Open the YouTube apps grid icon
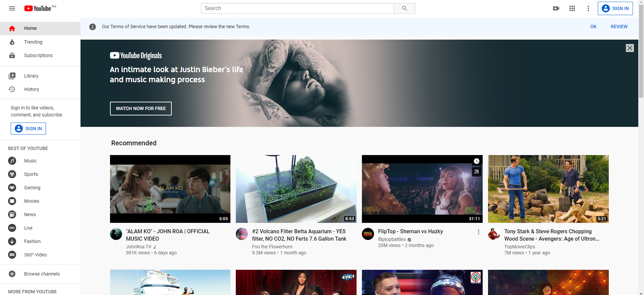The height and width of the screenshot is (295, 644). click(x=572, y=8)
